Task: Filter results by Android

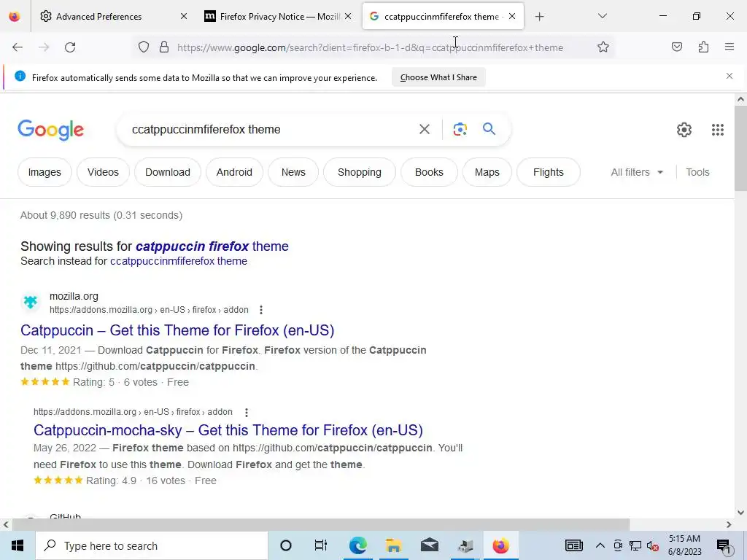Action: coord(234,172)
